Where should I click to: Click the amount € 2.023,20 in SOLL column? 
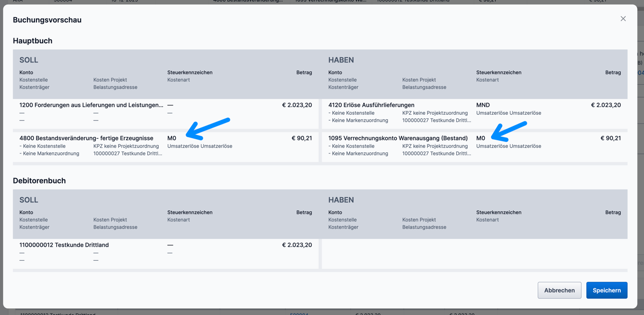coord(298,105)
